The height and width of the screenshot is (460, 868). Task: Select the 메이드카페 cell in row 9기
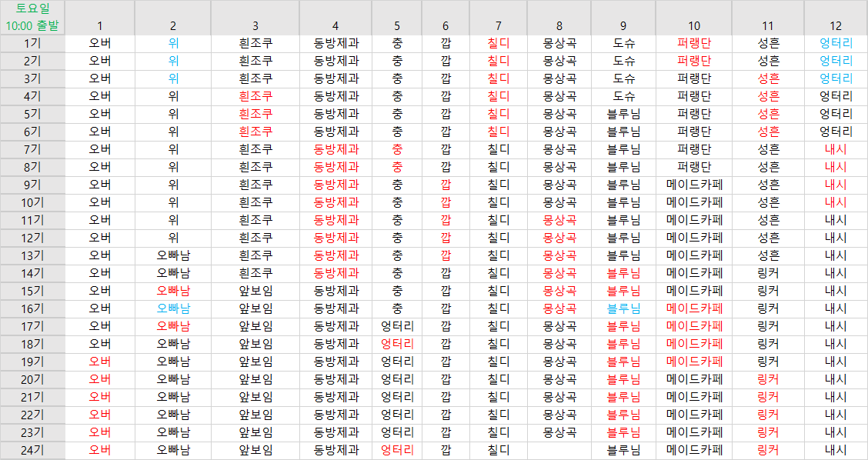click(693, 185)
